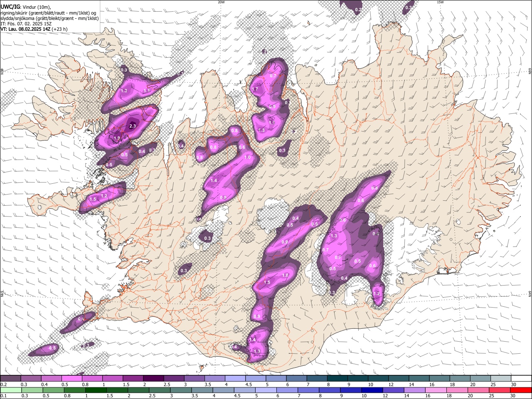
Task: Select lavender upper swatch between 4 and 4.5
Action: (235, 378)
